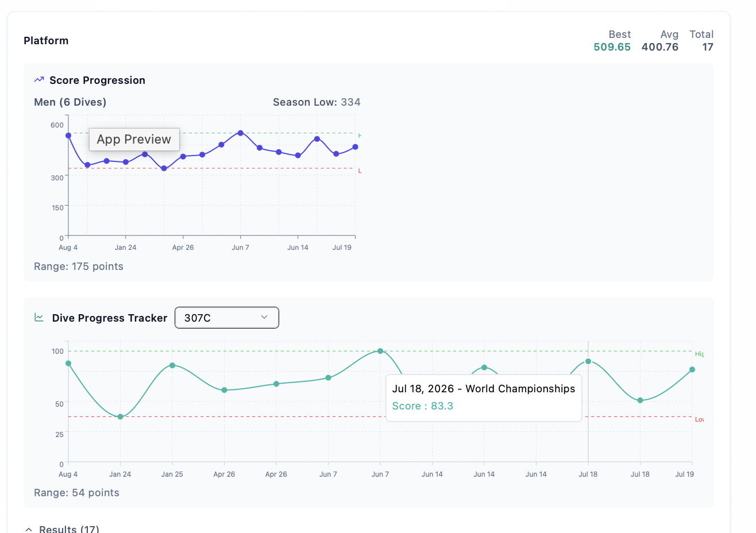Click the chevron arrow in the 307C dropdown
The image size is (756, 533).
pos(264,317)
